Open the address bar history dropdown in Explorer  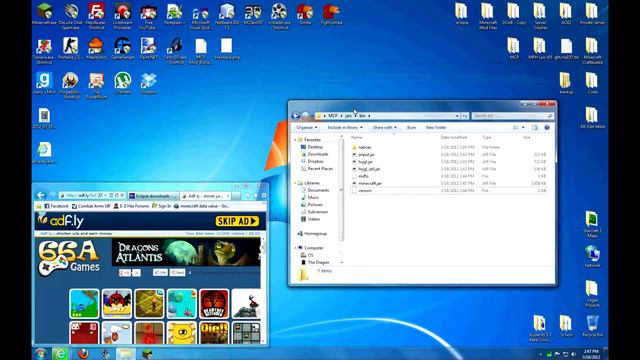[x=457, y=116]
